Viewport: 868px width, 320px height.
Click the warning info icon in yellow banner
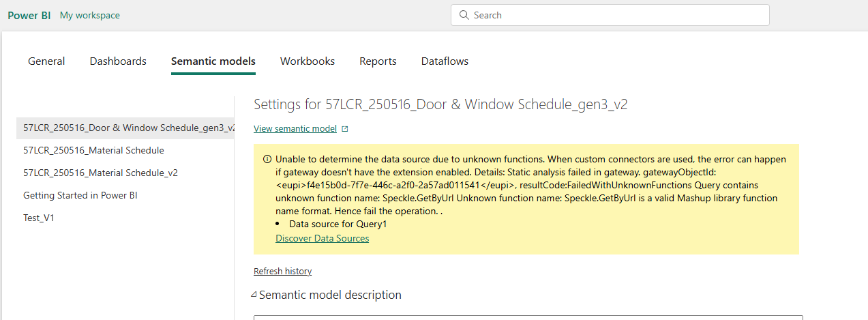pyautogui.click(x=267, y=160)
